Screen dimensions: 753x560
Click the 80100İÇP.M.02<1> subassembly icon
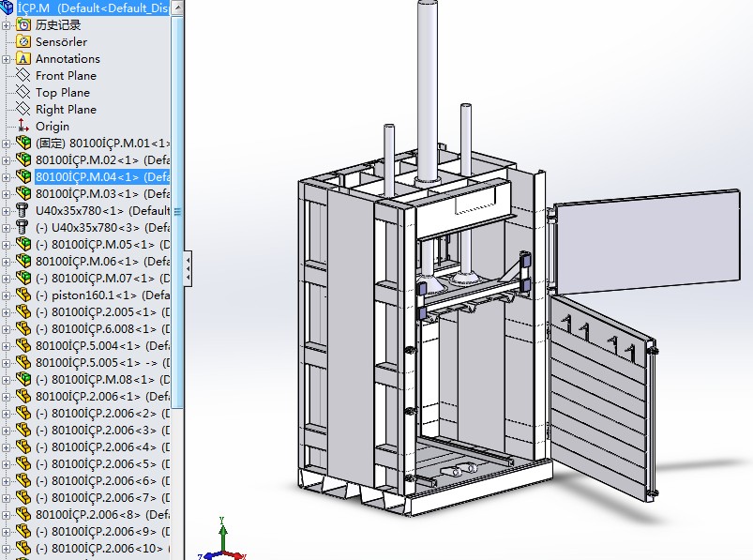23,159
